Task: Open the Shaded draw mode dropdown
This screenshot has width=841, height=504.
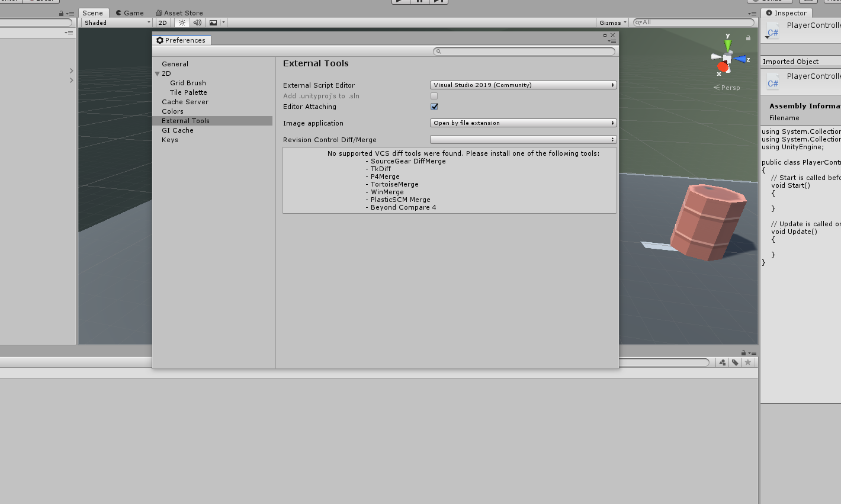Action: pyautogui.click(x=117, y=23)
